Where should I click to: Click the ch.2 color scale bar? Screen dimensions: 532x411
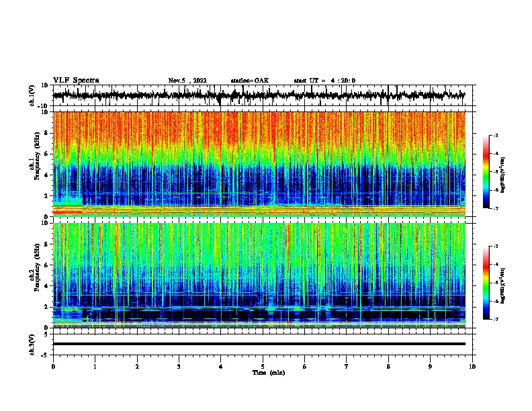486,283
